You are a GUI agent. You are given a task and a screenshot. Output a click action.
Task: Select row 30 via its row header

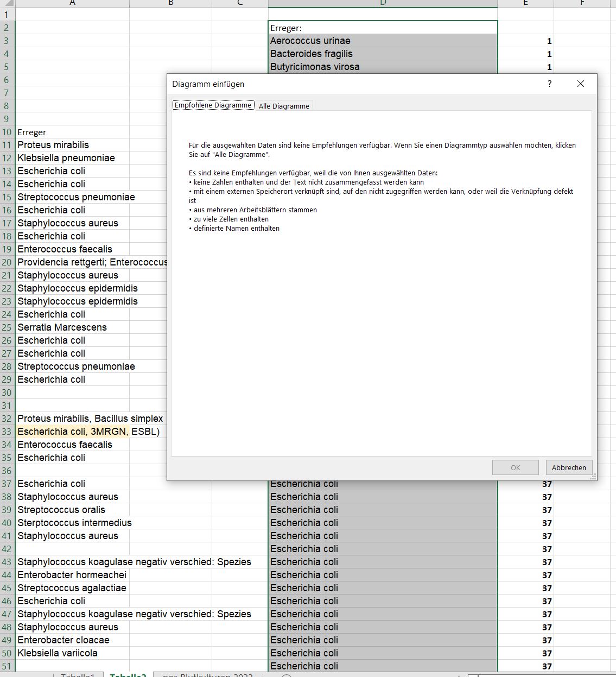(x=7, y=393)
